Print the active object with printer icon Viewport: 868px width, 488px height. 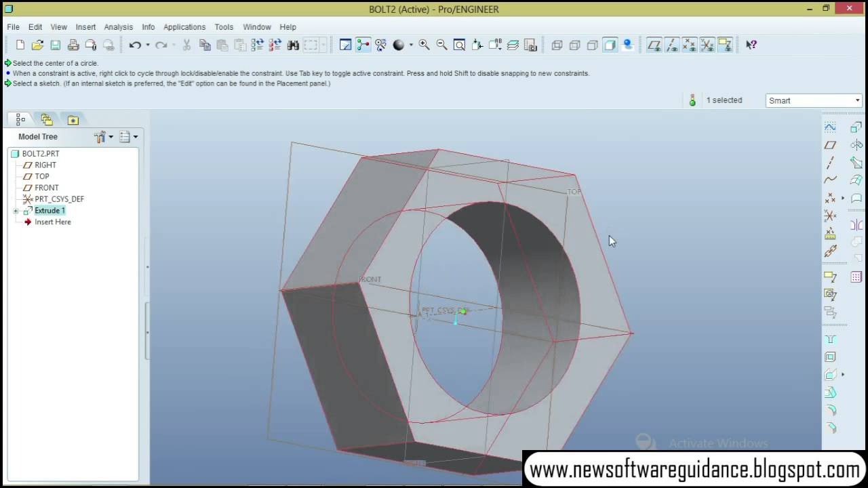point(73,45)
